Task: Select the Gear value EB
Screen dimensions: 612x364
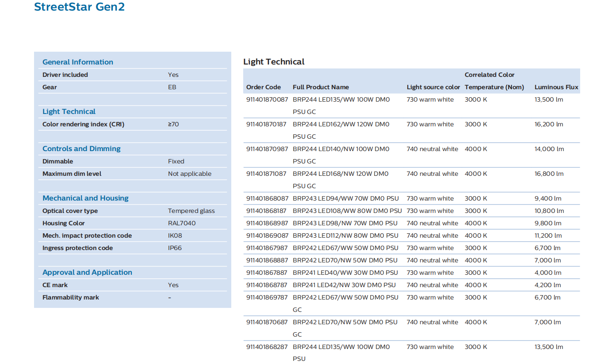Action: (x=172, y=87)
